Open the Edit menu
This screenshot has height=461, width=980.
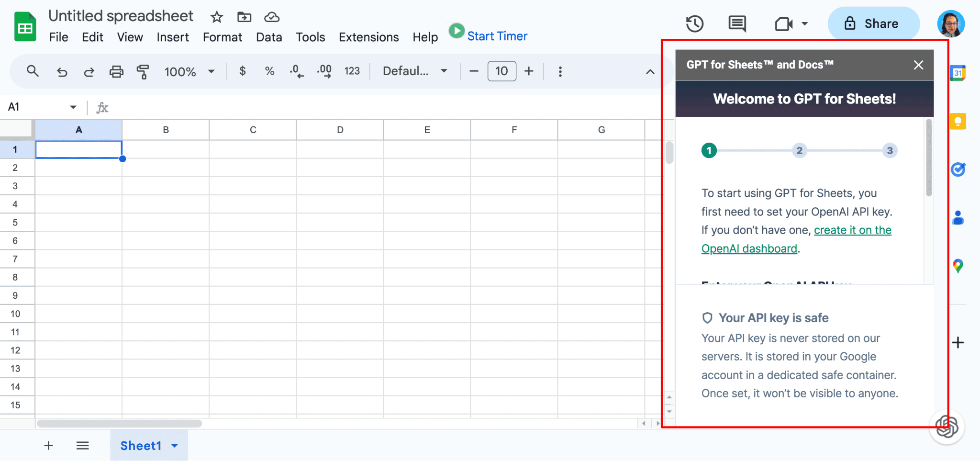92,37
